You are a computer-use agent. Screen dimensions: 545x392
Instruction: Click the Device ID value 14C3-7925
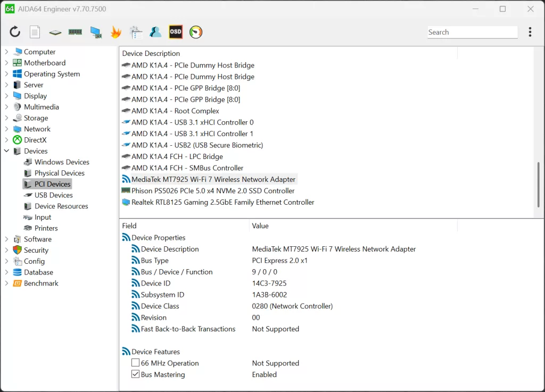[x=269, y=283]
